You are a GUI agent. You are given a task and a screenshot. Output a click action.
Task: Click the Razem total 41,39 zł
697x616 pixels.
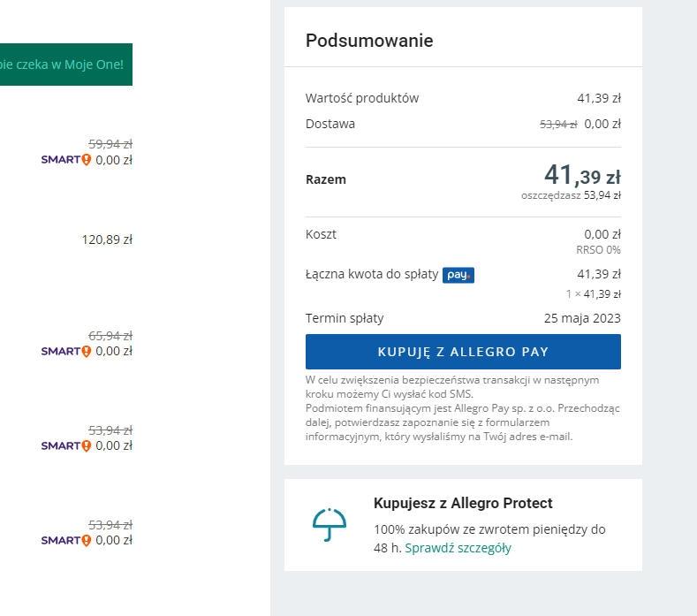point(582,175)
